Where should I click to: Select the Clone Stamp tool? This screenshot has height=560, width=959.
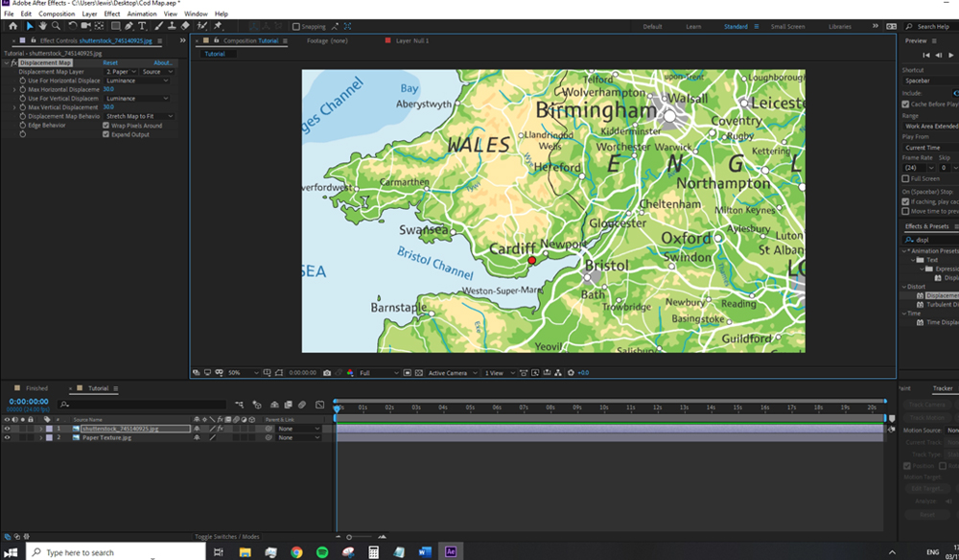coord(172,26)
